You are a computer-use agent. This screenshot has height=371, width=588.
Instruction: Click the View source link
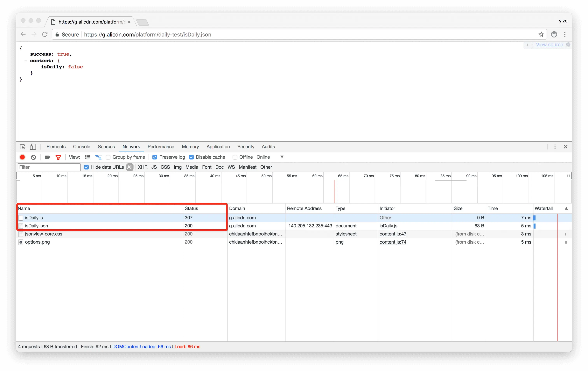click(x=549, y=45)
